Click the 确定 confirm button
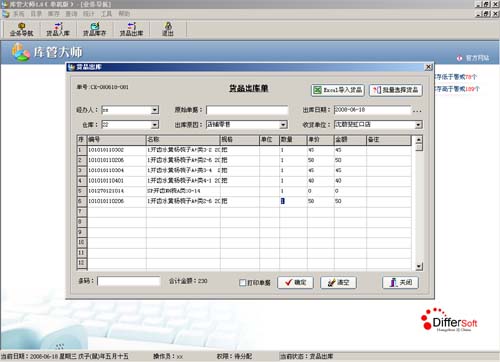 tap(295, 283)
